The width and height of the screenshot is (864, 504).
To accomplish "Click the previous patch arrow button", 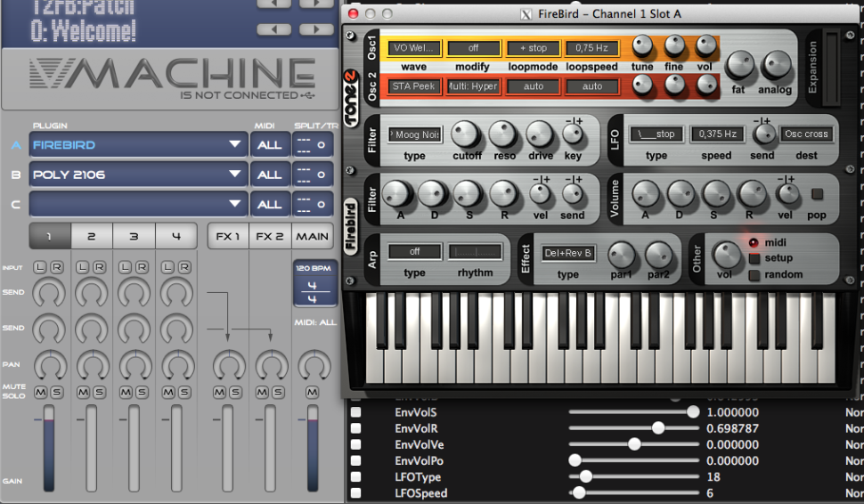I will point(273,29).
